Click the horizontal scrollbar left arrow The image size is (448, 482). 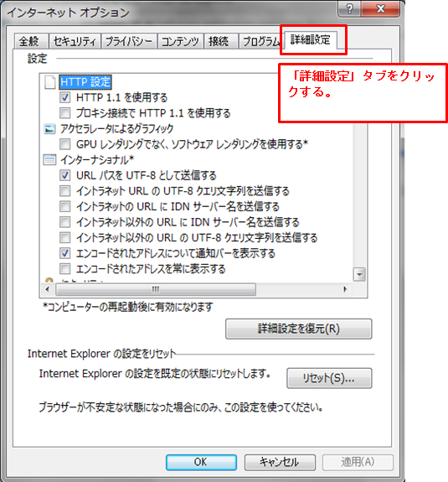click(47, 289)
